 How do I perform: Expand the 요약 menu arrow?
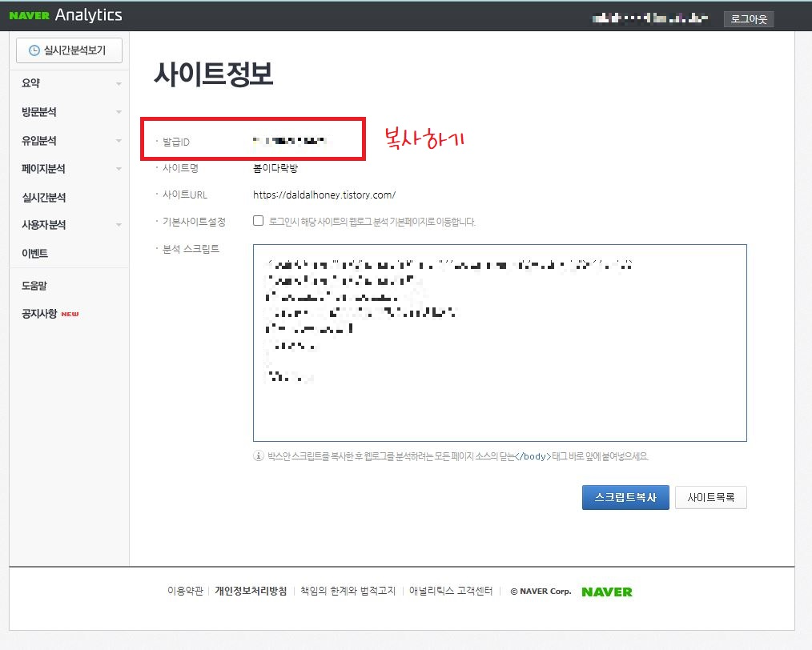[119, 84]
